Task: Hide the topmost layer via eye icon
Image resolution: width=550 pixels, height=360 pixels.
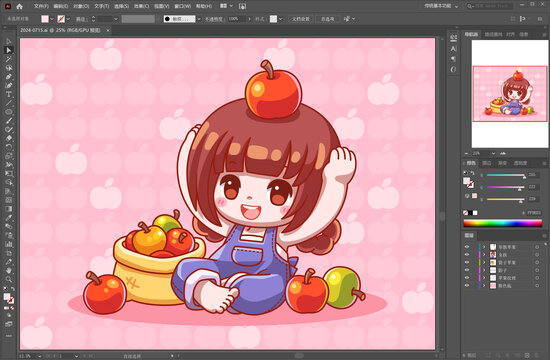Action: point(467,247)
